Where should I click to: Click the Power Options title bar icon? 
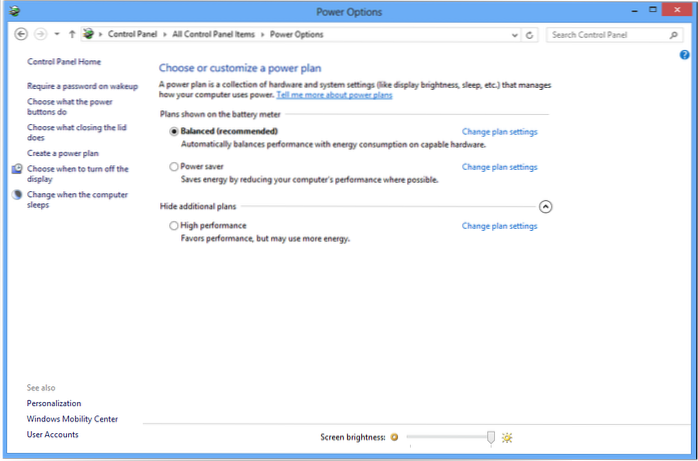click(x=15, y=11)
